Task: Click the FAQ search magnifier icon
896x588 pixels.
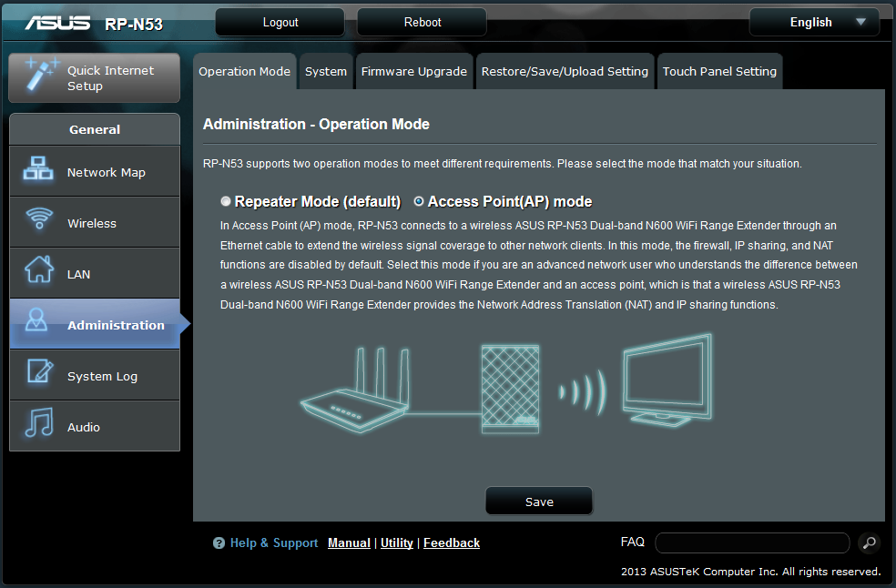Action: coord(869,543)
